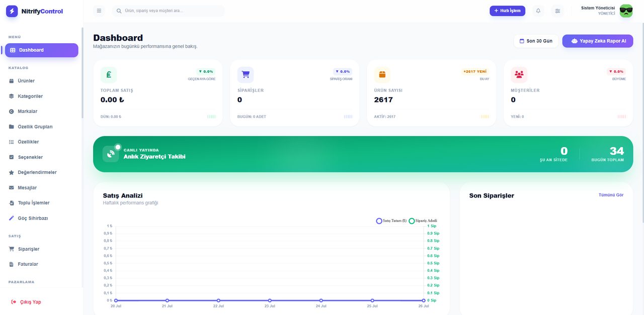Open the Sistem Yöneticisi profile avatar menu
644x315 pixels.
click(626, 11)
